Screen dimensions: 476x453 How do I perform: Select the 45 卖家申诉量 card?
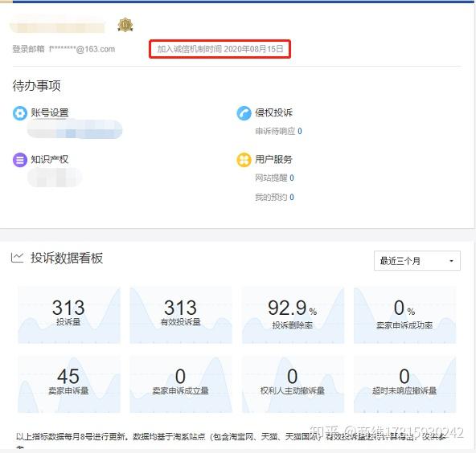pos(69,385)
